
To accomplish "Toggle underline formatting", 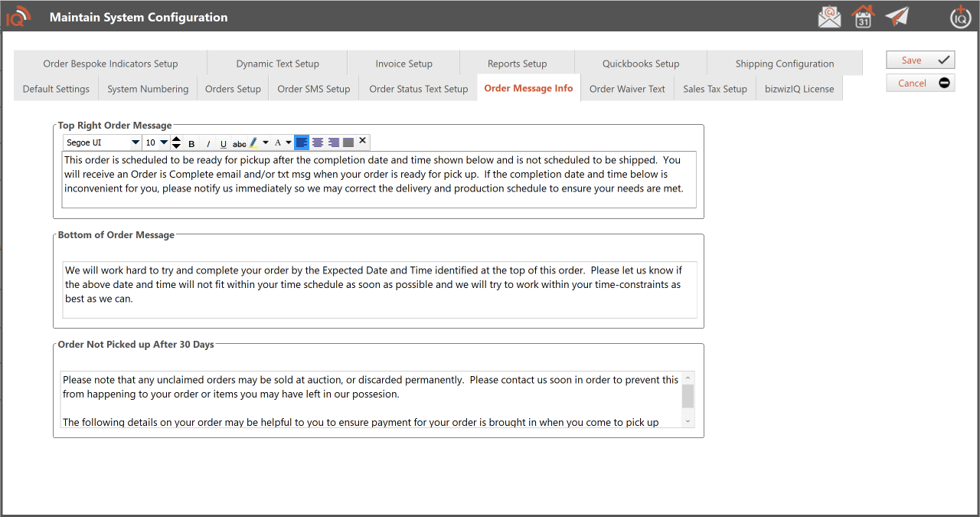I will tap(224, 143).
